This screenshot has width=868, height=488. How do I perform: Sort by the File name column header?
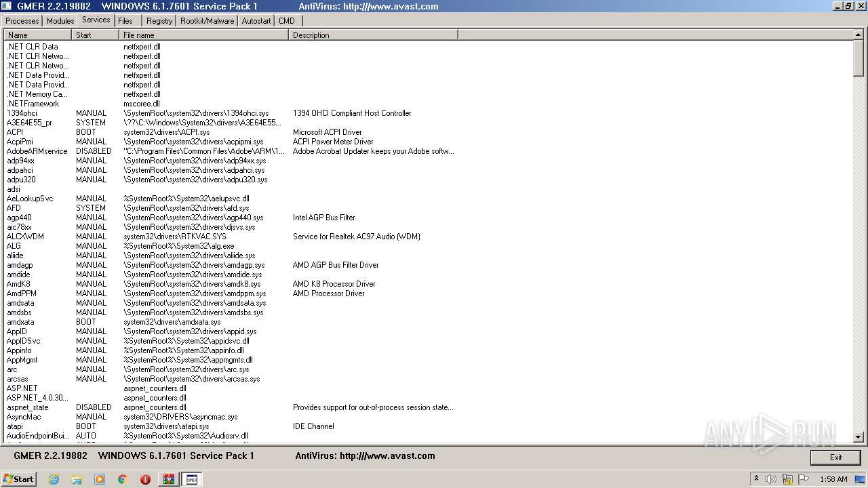[203, 35]
